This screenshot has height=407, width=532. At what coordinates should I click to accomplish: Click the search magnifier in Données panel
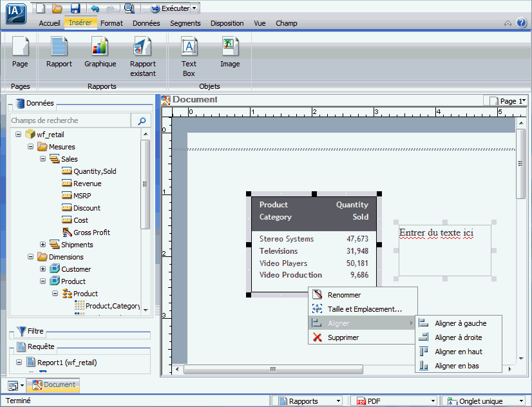click(142, 120)
